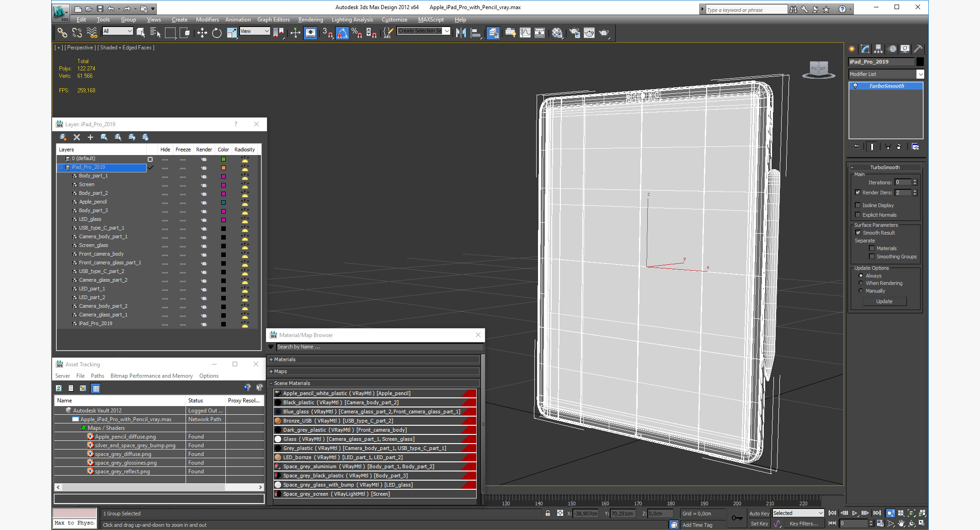Expand the Maps group in Material Browser

point(374,371)
